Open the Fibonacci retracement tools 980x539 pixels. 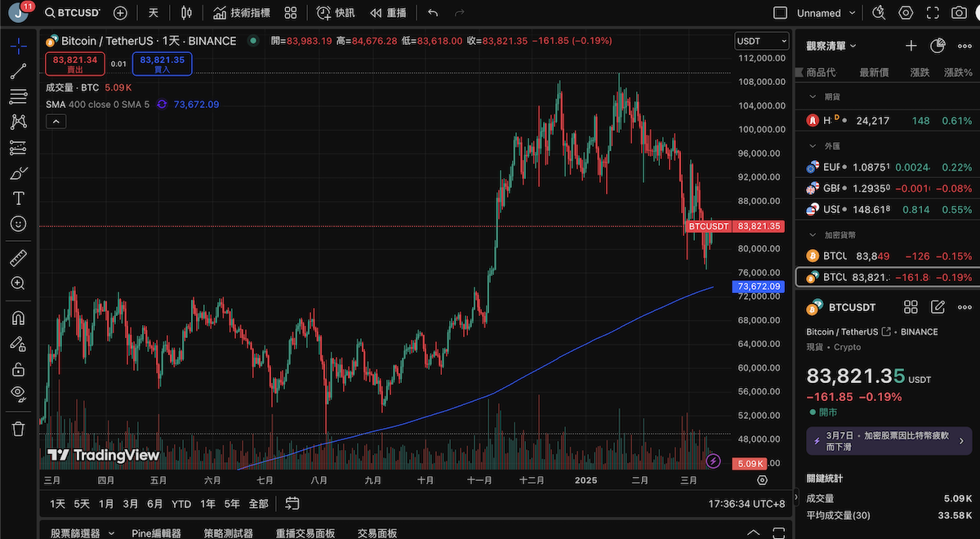18,96
